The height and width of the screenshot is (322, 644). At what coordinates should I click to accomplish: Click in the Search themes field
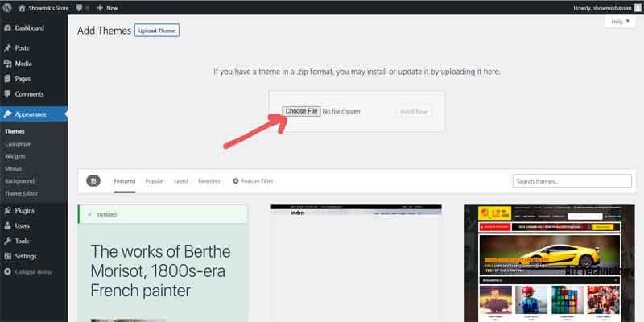click(x=572, y=181)
